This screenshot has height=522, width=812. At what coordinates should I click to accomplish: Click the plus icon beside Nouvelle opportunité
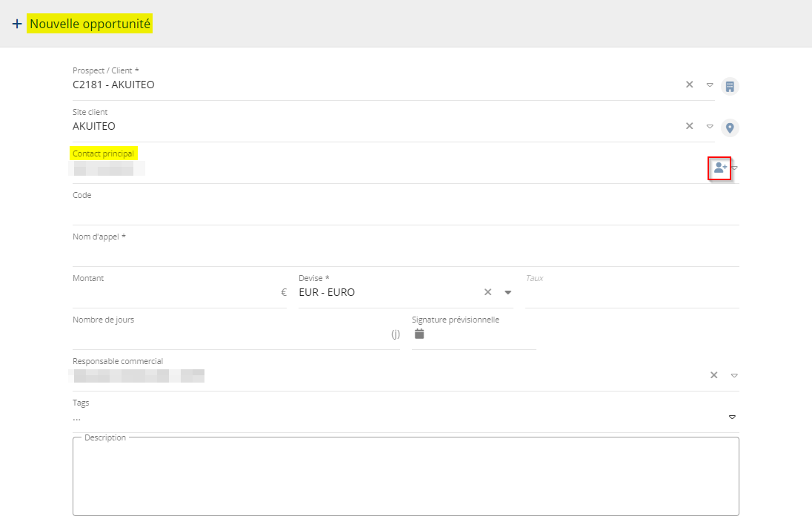[x=17, y=24]
